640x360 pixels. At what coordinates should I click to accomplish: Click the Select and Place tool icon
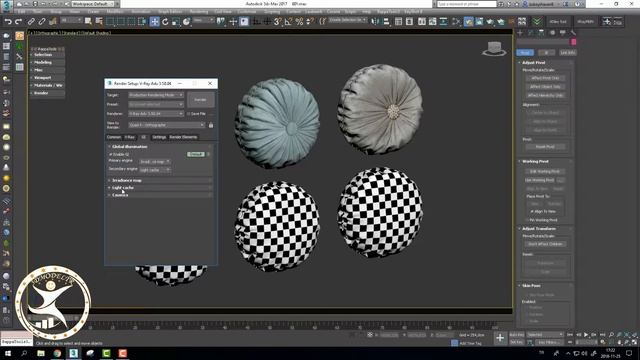click(x=187, y=22)
